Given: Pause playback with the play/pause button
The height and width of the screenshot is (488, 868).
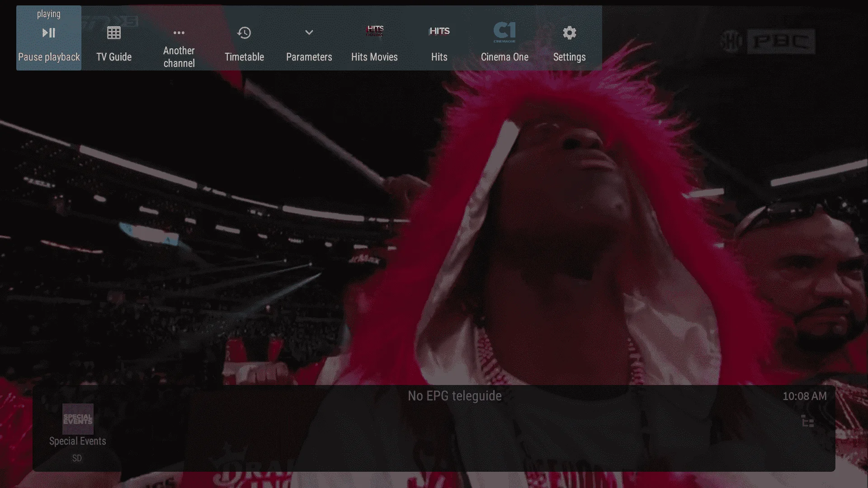Looking at the screenshot, I should [x=49, y=38].
